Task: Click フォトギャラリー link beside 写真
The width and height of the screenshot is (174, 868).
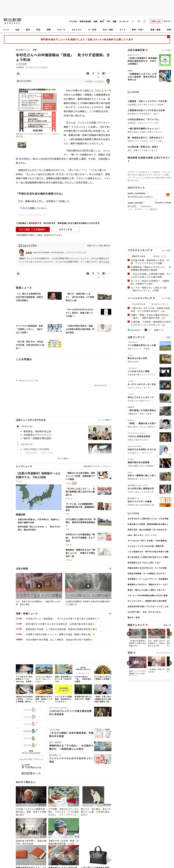Action: [164, 653]
